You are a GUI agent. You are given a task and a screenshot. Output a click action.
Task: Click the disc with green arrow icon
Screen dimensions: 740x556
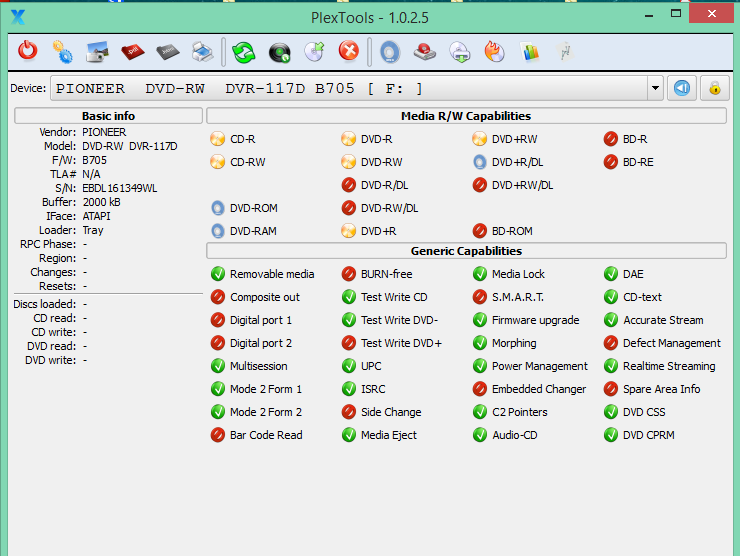point(315,52)
